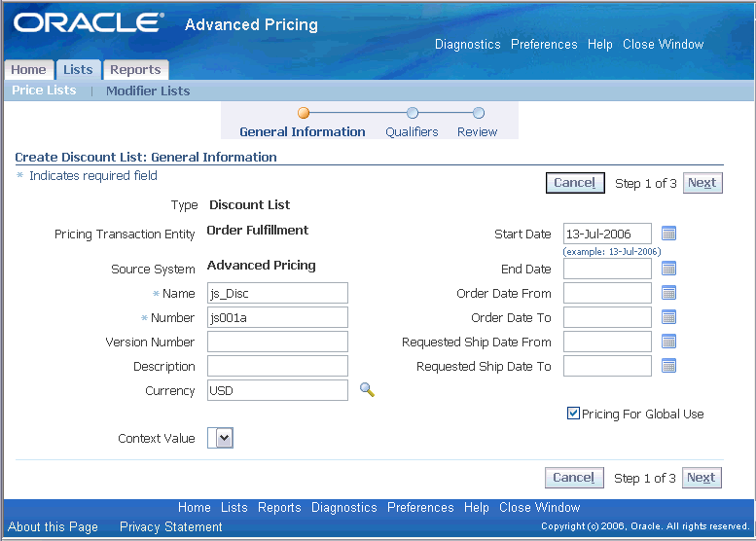Focus the End Date field
756x541 pixels.
[x=607, y=269]
